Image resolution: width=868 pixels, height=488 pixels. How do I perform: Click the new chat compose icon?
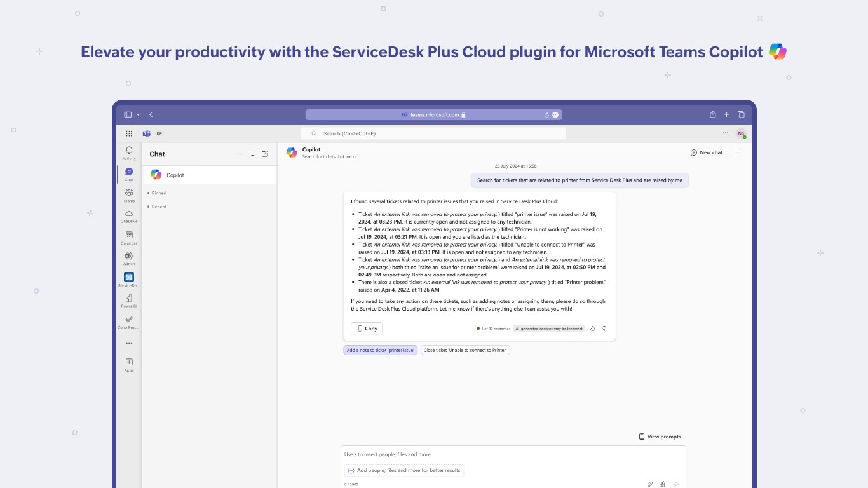tap(265, 154)
